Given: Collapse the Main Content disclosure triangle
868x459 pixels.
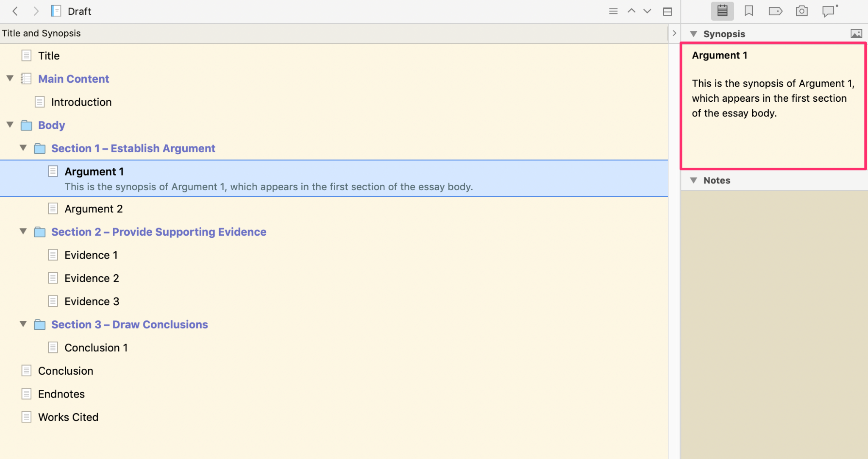Looking at the screenshot, I should [x=10, y=78].
